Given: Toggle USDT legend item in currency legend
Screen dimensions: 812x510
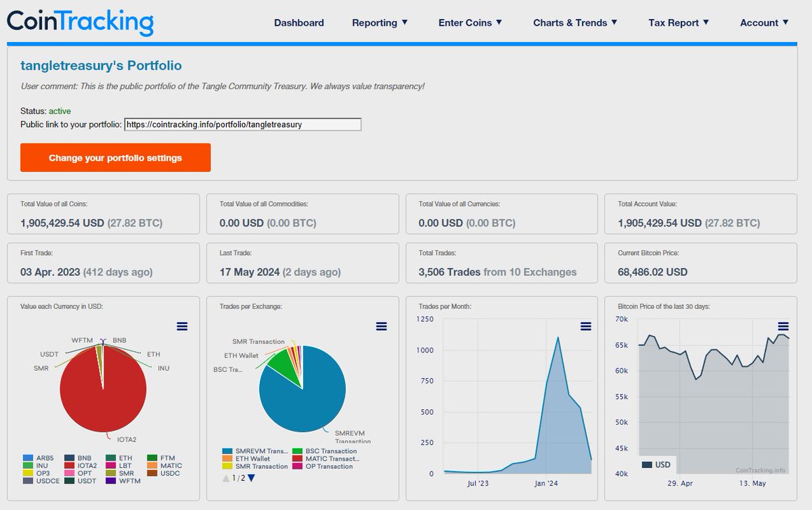Looking at the screenshot, I should [81, 481].
